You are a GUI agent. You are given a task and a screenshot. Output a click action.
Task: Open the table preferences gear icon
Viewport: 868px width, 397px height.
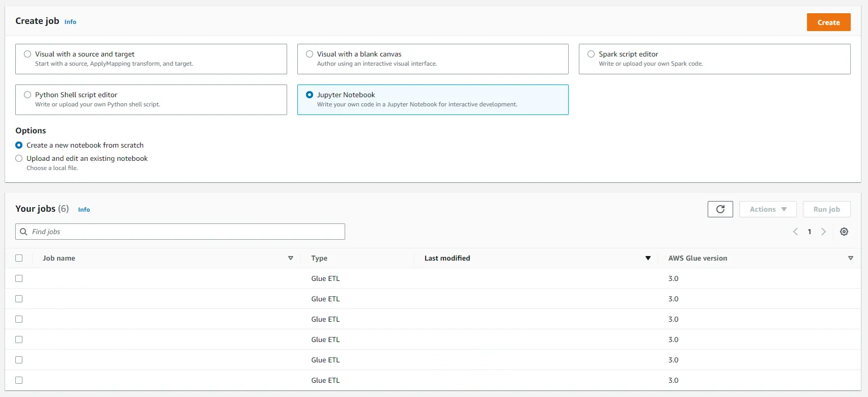(x=844, y=232)
